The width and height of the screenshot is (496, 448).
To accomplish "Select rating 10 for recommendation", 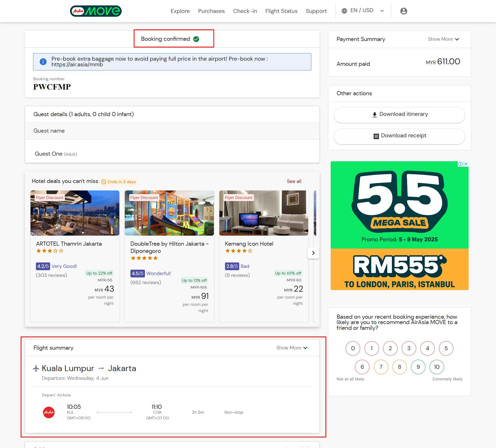I will pyautogui.click(x=437, y=367).
